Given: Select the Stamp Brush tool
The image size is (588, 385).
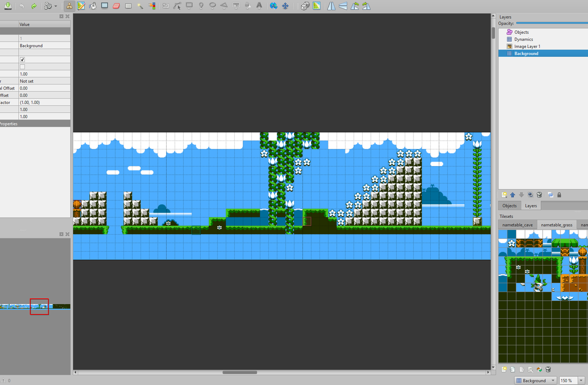Looking at the screenshot, I should [x=70, y=6].
